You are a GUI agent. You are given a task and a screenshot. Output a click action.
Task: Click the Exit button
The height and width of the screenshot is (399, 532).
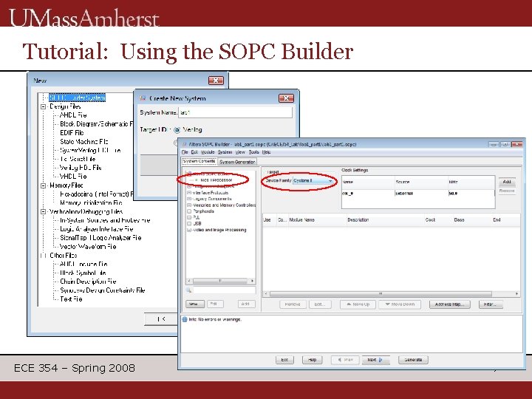tap(284, 360)
